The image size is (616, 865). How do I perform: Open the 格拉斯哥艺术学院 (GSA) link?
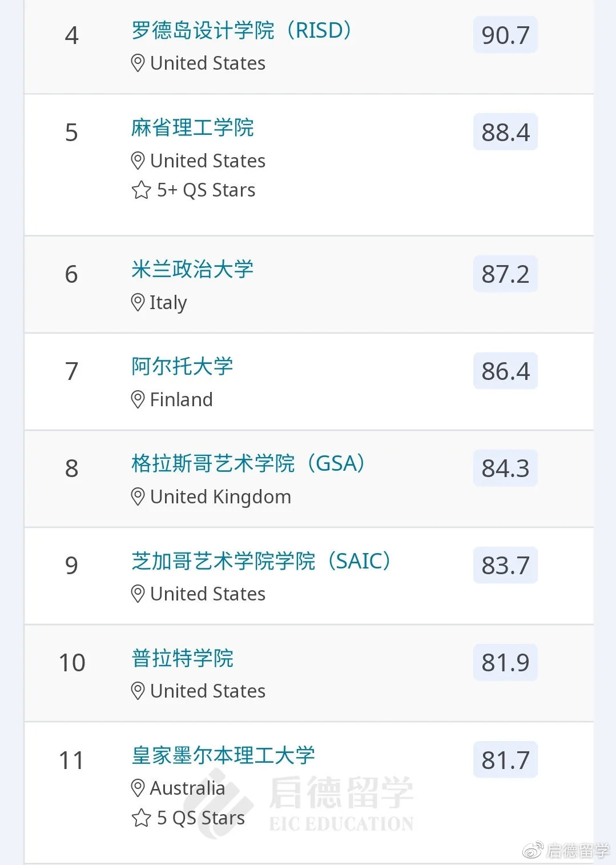[248, 463]
